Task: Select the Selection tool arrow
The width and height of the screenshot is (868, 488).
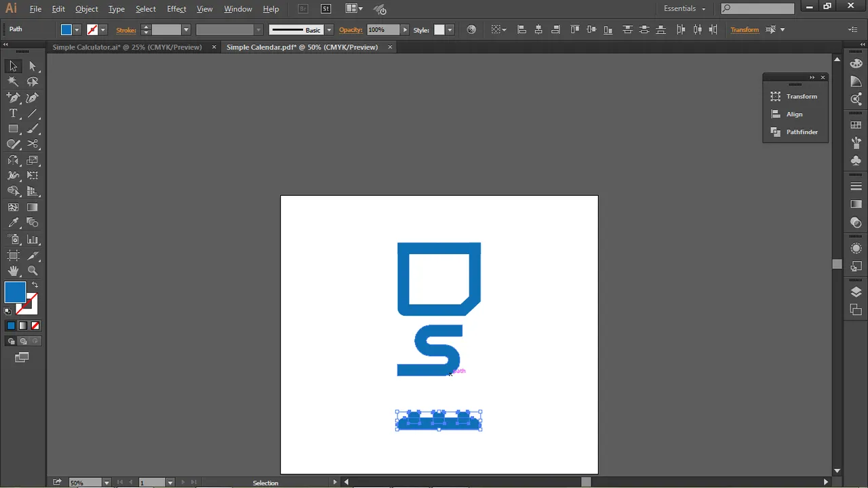Action: pos(14,66)
